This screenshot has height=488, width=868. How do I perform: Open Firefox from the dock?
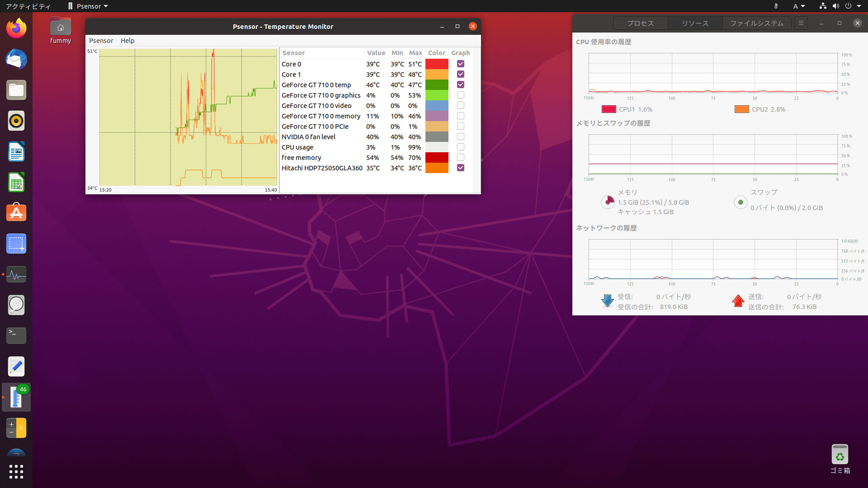[x=16, y=29]
